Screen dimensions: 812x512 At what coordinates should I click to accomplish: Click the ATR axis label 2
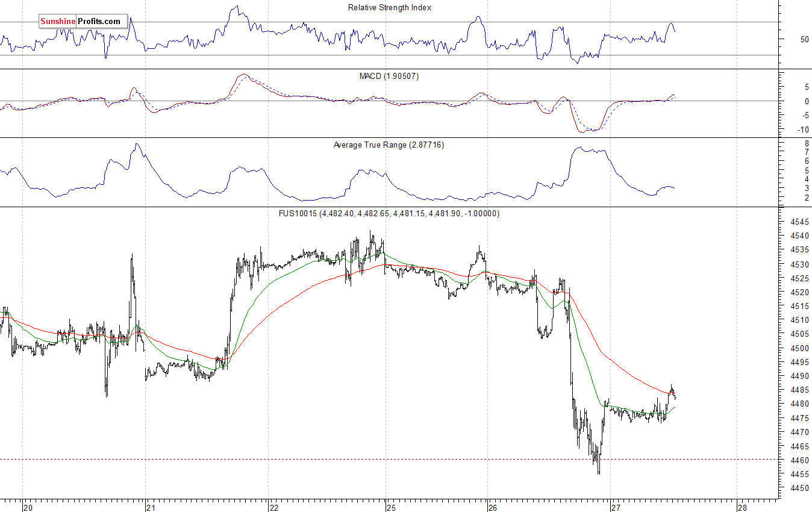point(806,198)
